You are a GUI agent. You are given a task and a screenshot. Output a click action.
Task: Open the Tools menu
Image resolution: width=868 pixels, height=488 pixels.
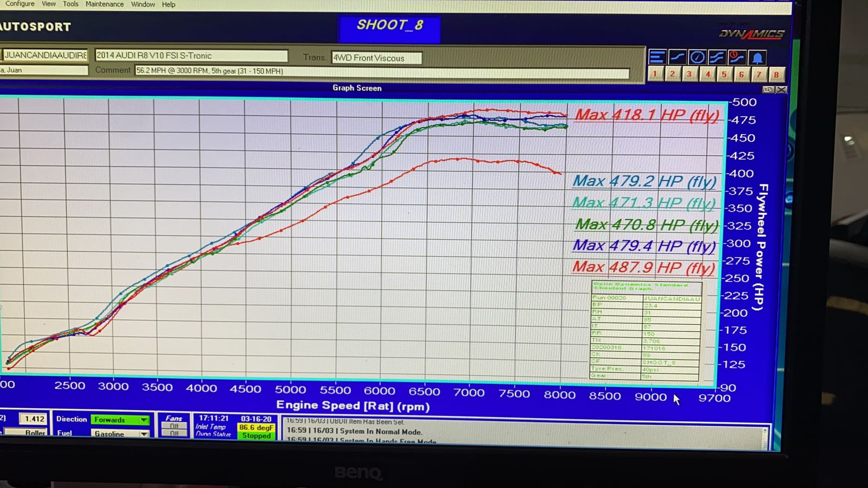point(71,4)
